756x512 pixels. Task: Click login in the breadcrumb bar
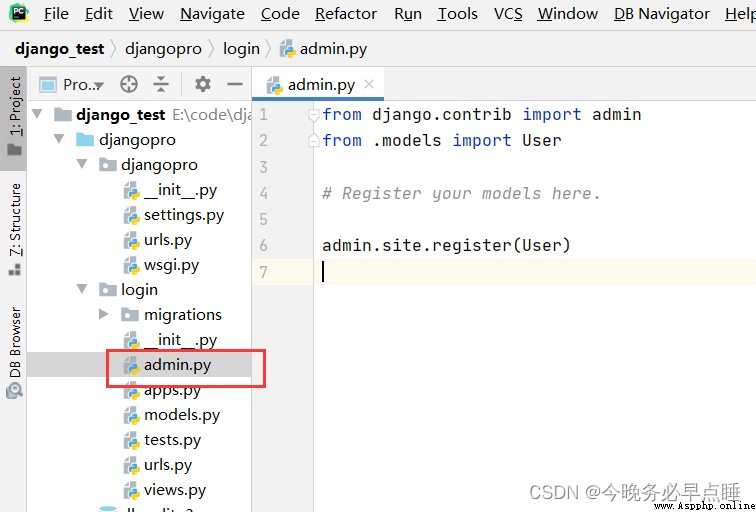tap(241, 49)
